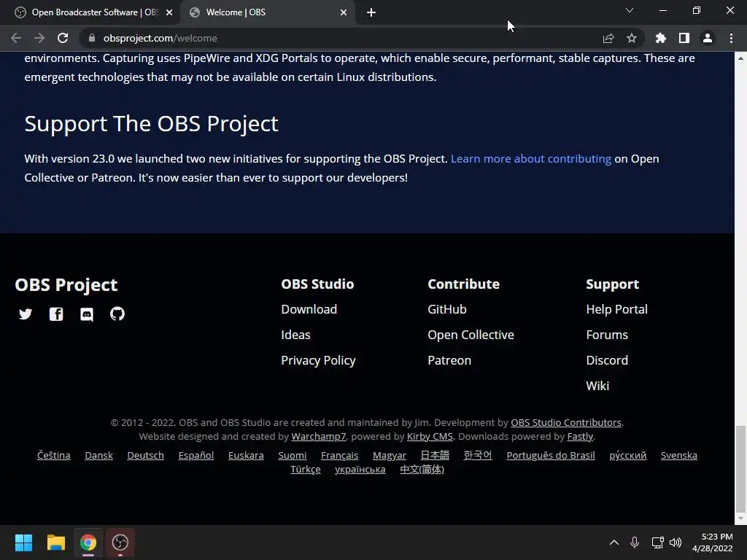This screenshot has width=747, height=560.
Task: Switch to Chrome in the taskbar
Action: (x=88, y=542)
